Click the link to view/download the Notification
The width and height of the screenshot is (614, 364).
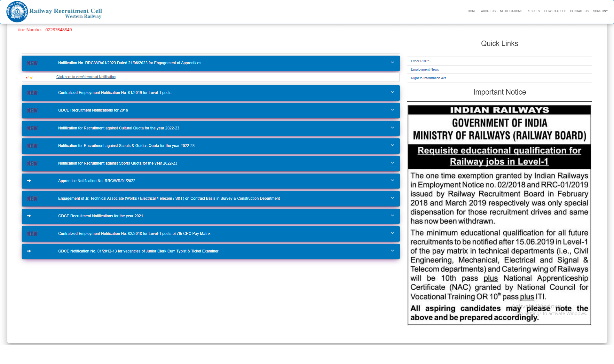tap(86, 77)
